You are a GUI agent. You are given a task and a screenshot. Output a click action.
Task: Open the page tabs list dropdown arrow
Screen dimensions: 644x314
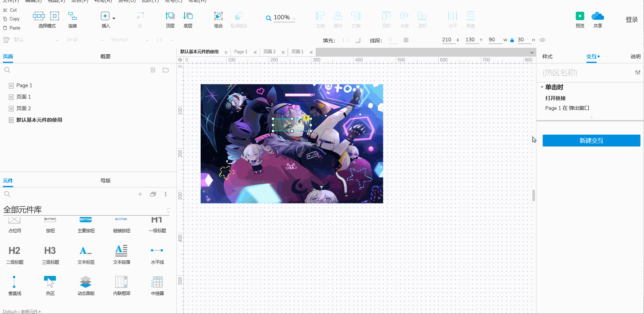click(532, 53)
